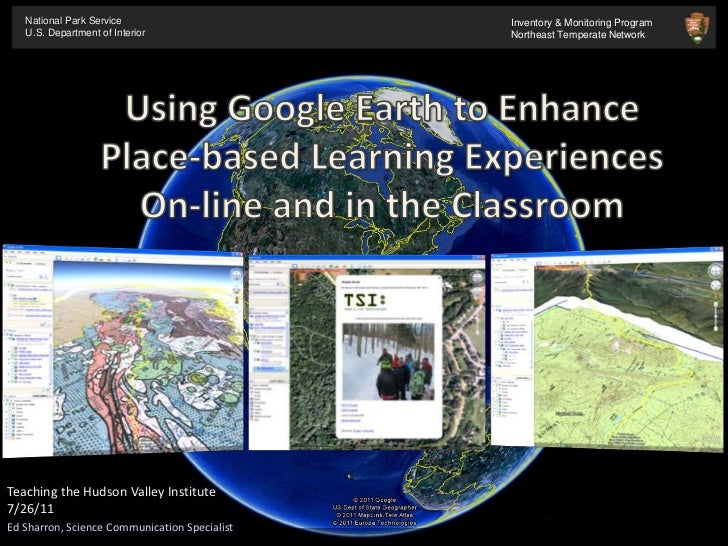Click the '© 2011 Europa Technologies' attribution
The width and height of the screenshot is (728, 546).
(374, 523)
